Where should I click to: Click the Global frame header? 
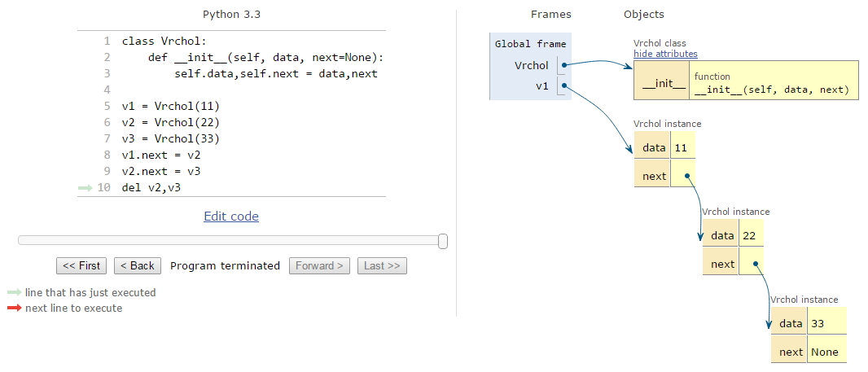click(530, 44)
